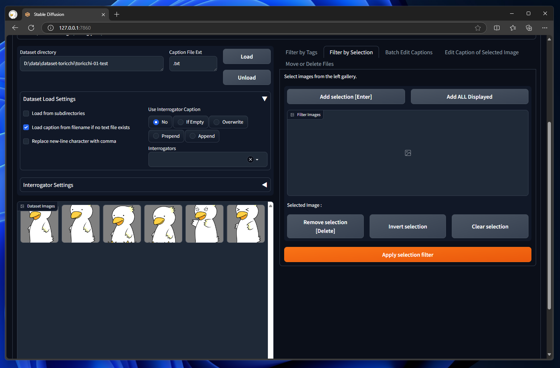Select the If Empty radio option
Viewport: 560px width, 368px height.
(x=191, y=122)
